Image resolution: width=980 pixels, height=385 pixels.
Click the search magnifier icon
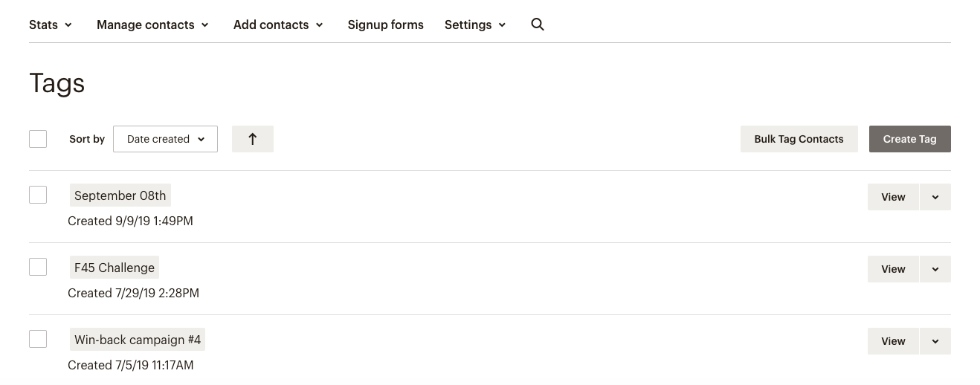pos(538,25)
